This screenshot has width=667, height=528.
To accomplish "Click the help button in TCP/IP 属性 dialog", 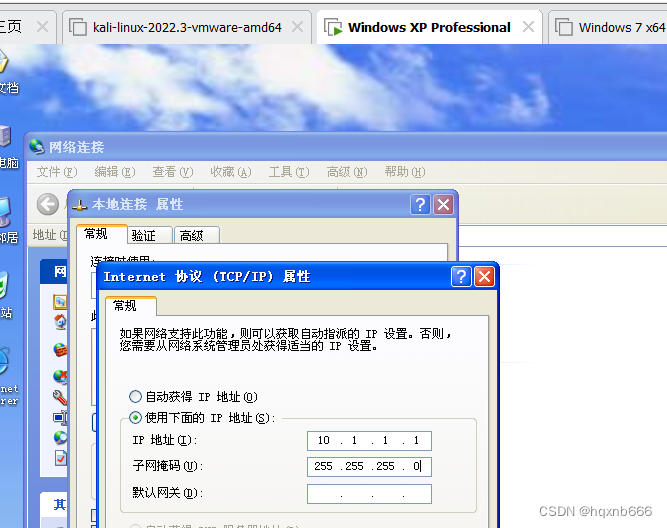I will click(461, 277).
